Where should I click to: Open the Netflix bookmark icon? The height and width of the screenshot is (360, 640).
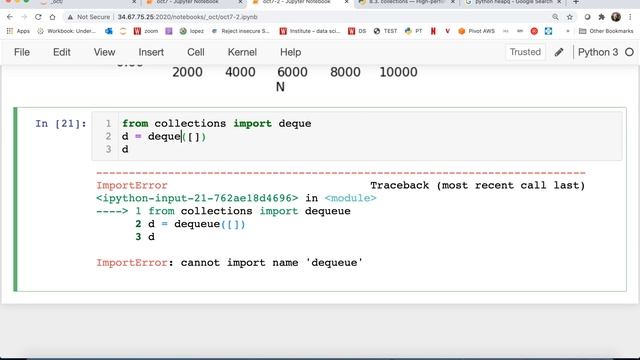pyautogui.click(x=433, y=31)
